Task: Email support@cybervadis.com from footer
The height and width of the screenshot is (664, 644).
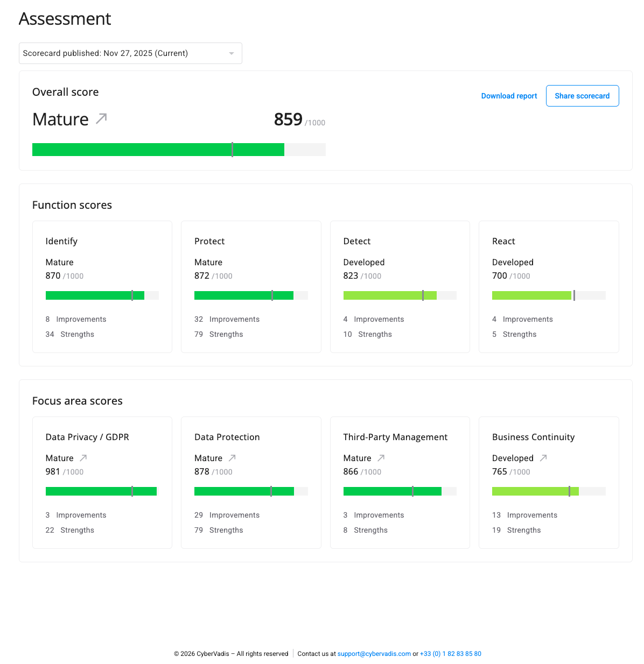Action: click(374, 654)
